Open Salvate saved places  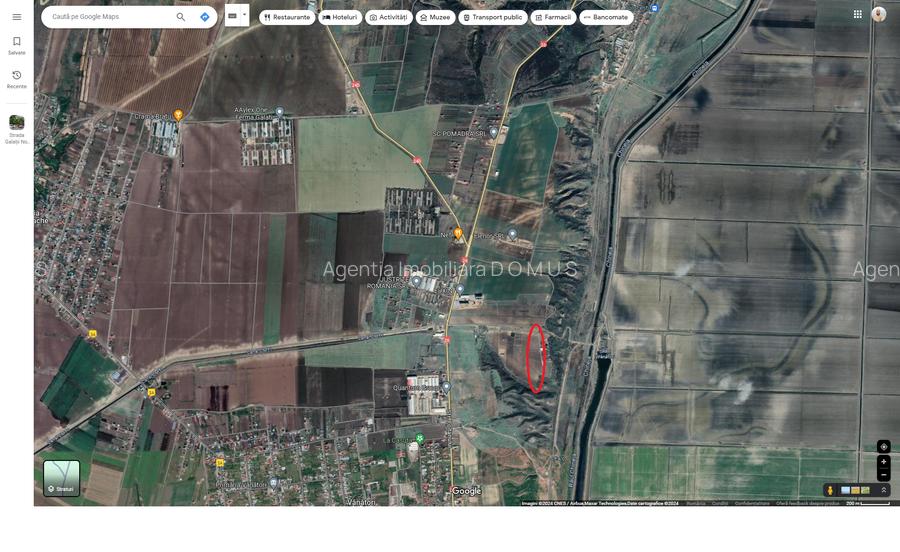point(16,45)
